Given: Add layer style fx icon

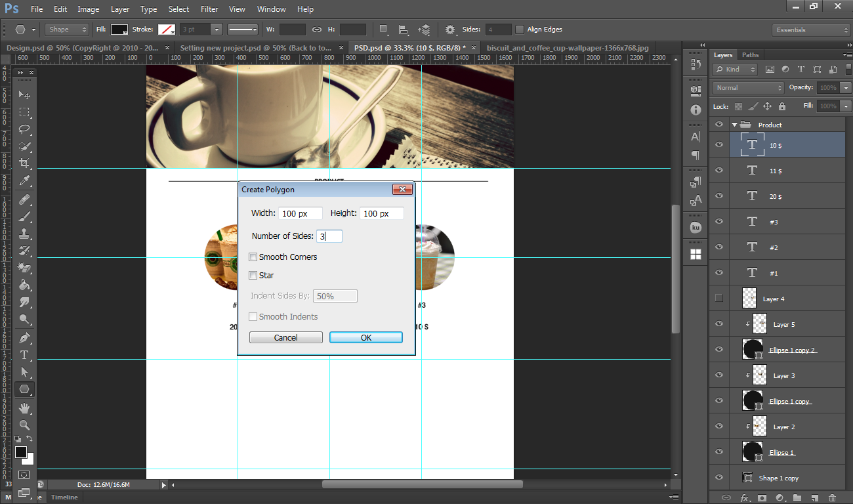Looking at the screenshot, I should [x=745, y=498].
